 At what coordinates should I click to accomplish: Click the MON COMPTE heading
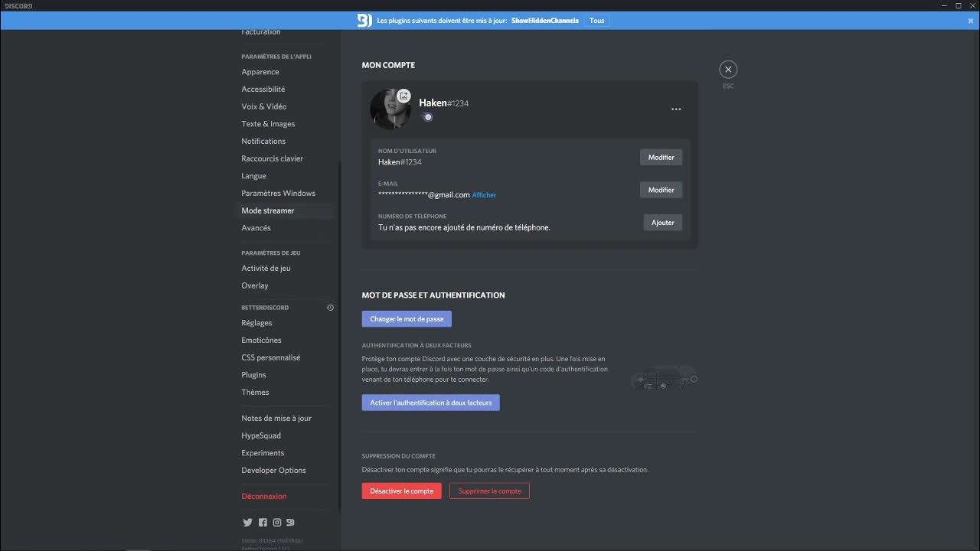coord(388,65)
